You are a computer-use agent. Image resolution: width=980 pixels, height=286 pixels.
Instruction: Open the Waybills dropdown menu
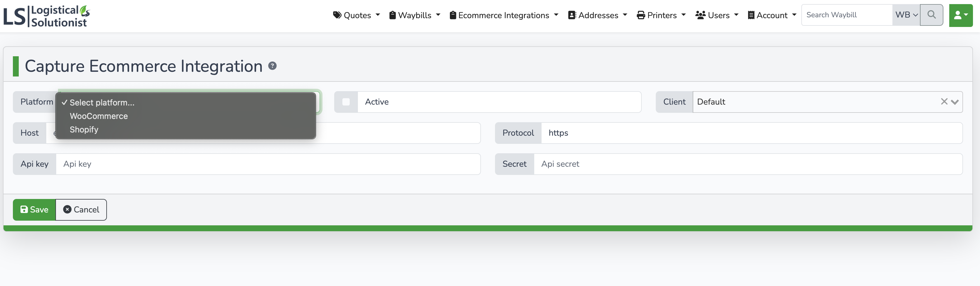[414, 15]
